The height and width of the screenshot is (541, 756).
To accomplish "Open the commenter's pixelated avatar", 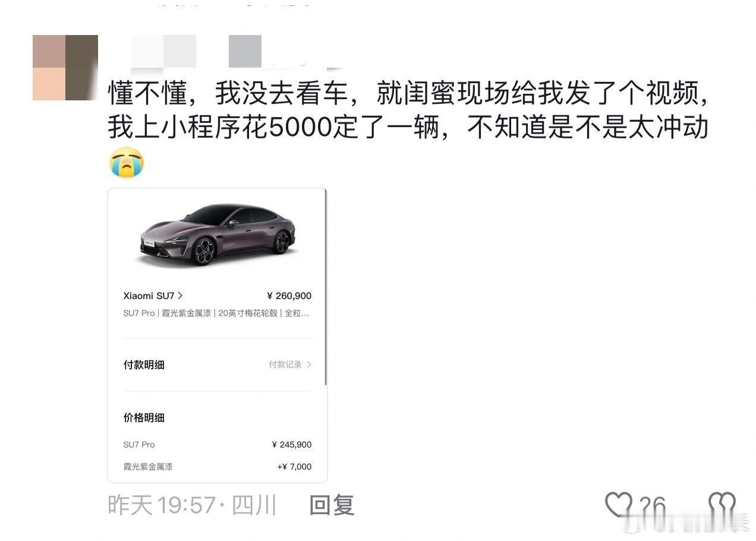I will point(65,67).
